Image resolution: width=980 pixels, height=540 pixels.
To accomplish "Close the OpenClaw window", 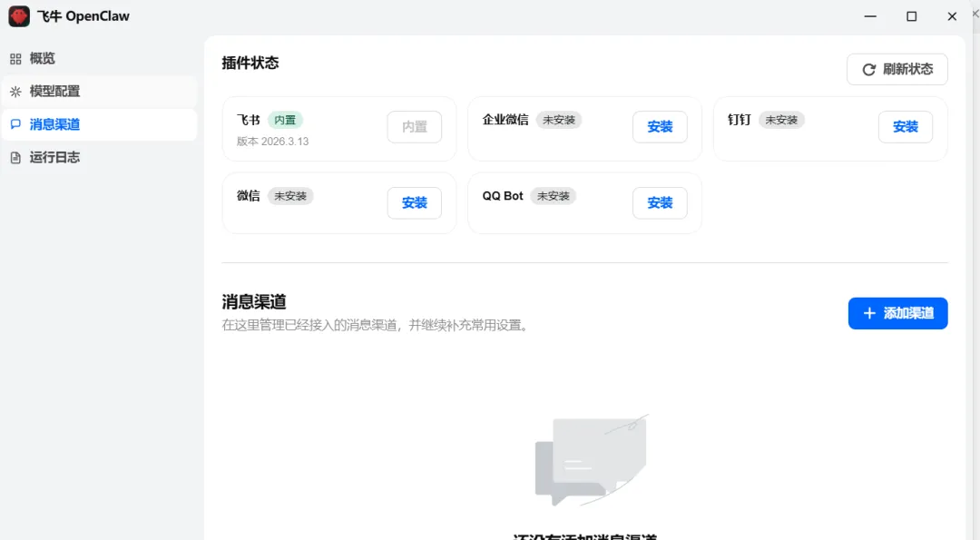I will [952, 16].
